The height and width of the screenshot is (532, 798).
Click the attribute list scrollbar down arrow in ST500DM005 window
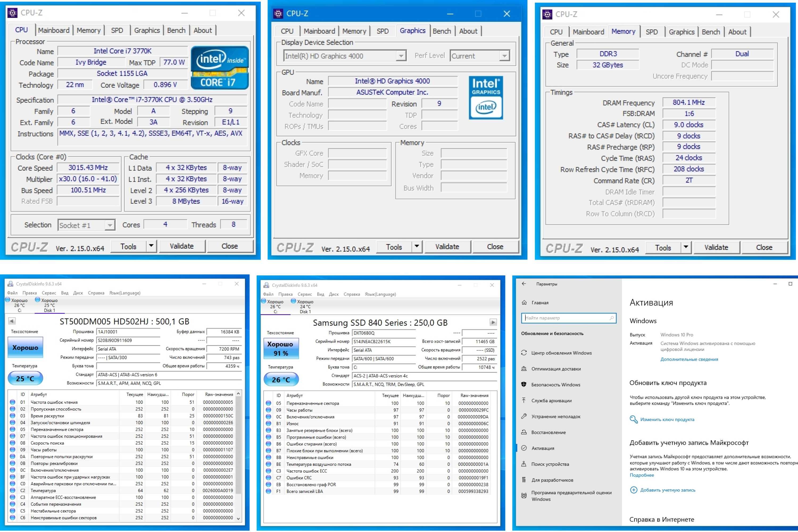[x=238, y=518]
